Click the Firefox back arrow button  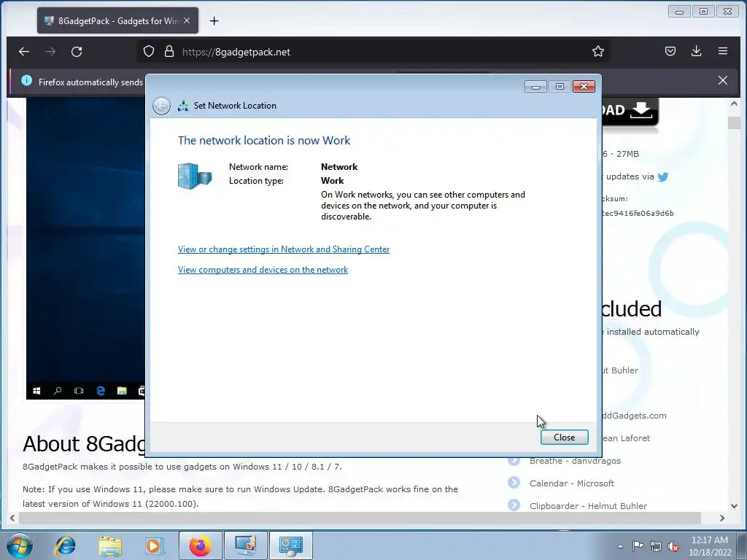coord(24,52)
